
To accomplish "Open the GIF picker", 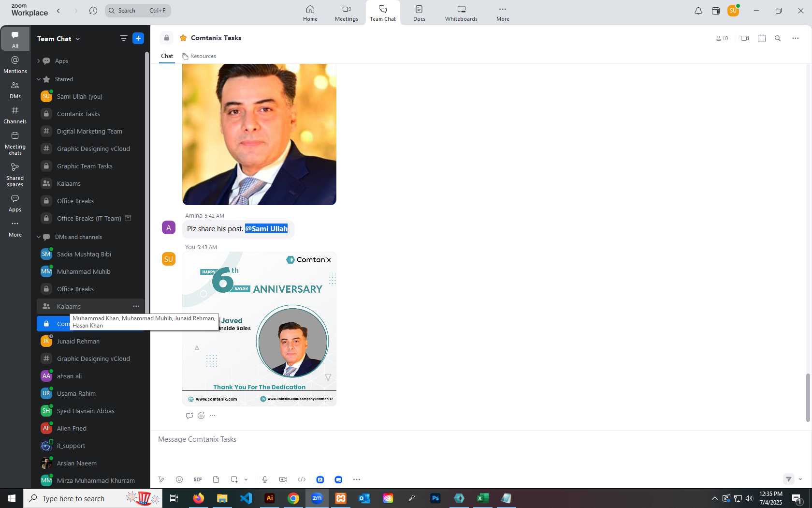I will [x=198, y=479].
